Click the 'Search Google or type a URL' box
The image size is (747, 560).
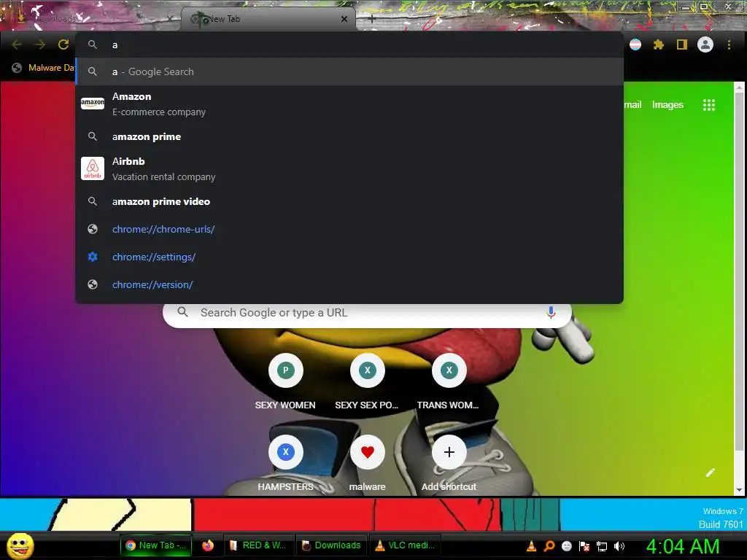367,313
